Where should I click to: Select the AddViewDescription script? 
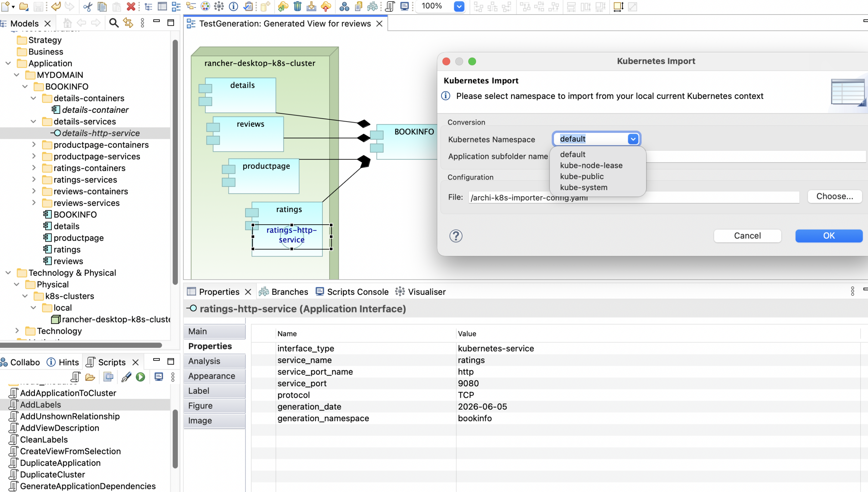pos(59,428)
